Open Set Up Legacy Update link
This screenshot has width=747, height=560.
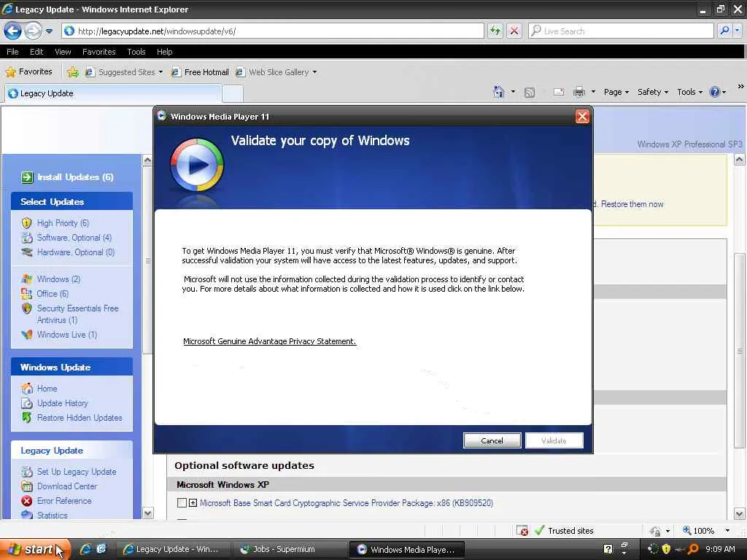(77, 472)
